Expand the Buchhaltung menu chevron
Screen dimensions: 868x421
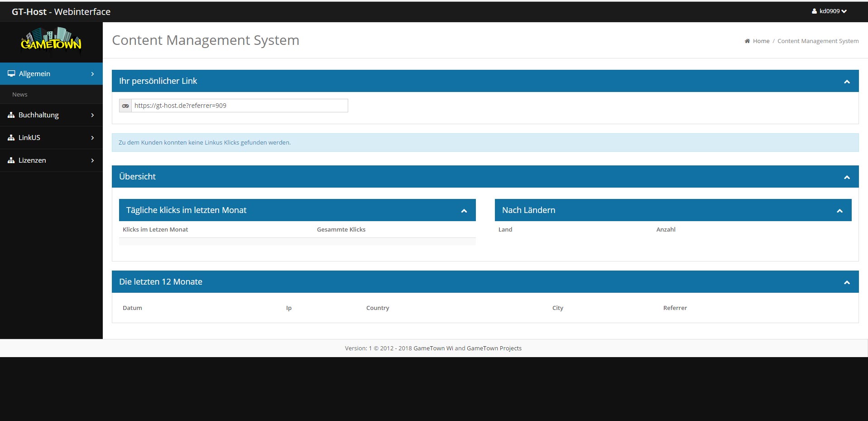pos(92,115)
